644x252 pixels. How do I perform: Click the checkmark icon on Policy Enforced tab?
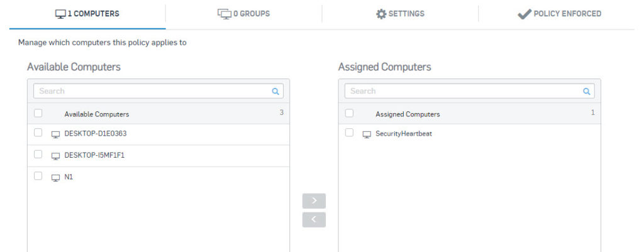[x=525, y=14]
